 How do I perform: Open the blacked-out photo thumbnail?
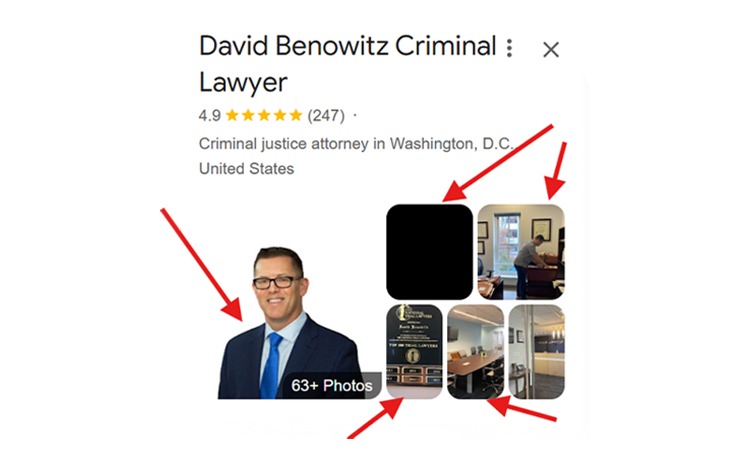(430, 252)
